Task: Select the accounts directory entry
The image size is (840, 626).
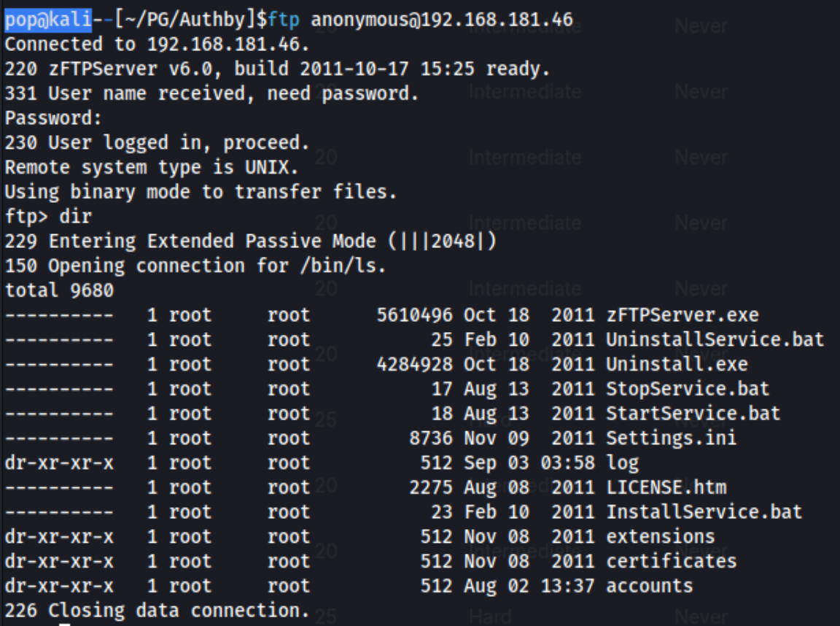Action: pyautogui.click(x=649, y=586)
